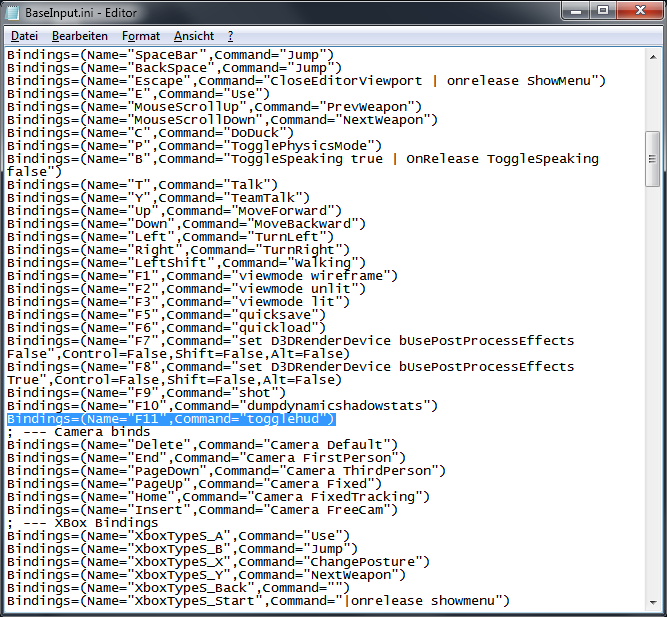The width and height of the screenshot is (667, 617).
Task: Click the XboxTypes_Start showmenu binding line
Action: 258,601
